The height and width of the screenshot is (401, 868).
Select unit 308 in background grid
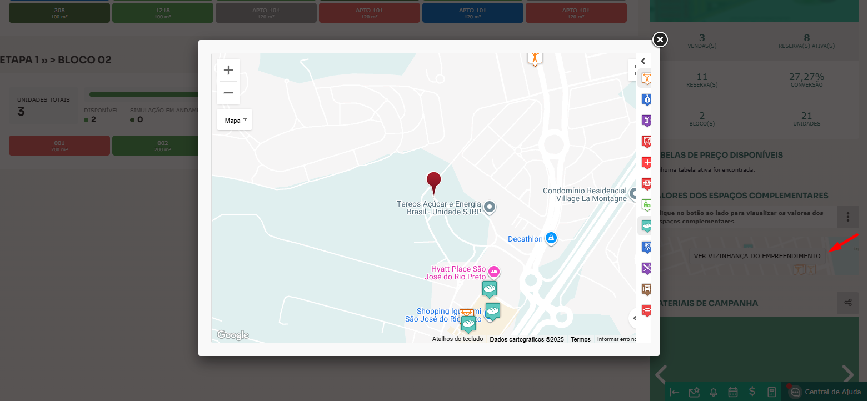[x=59, y=13]
